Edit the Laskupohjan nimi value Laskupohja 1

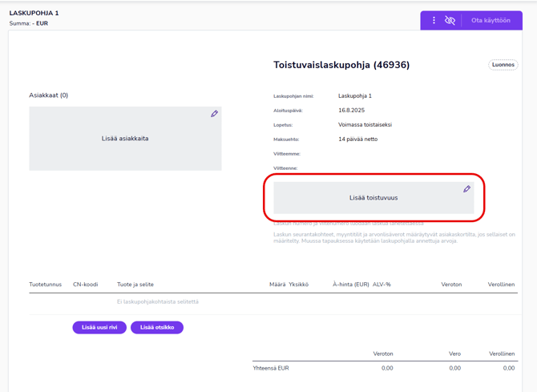(355, 96)
